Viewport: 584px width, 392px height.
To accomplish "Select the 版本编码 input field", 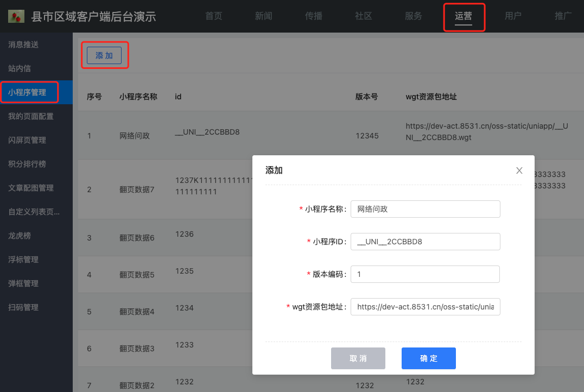I will [425, 274].
